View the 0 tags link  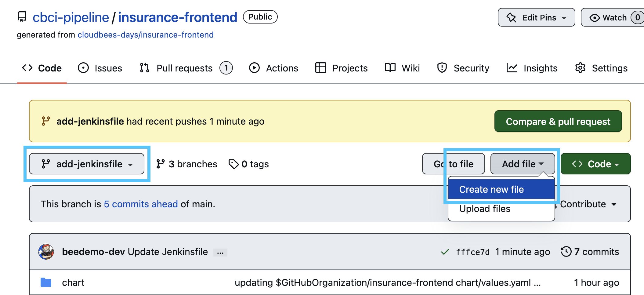point(248,164)
